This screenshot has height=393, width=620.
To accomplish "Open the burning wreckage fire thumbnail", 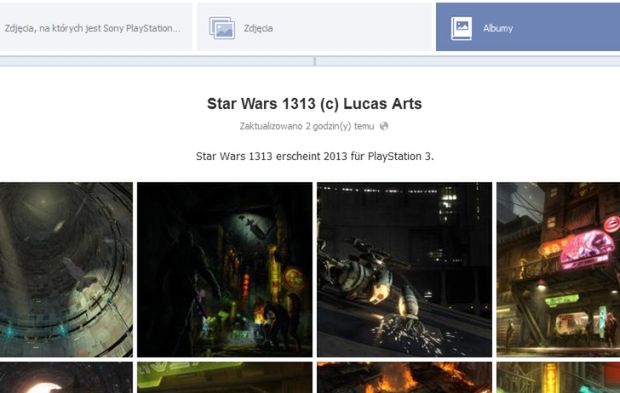I will [x=405, y=378].
